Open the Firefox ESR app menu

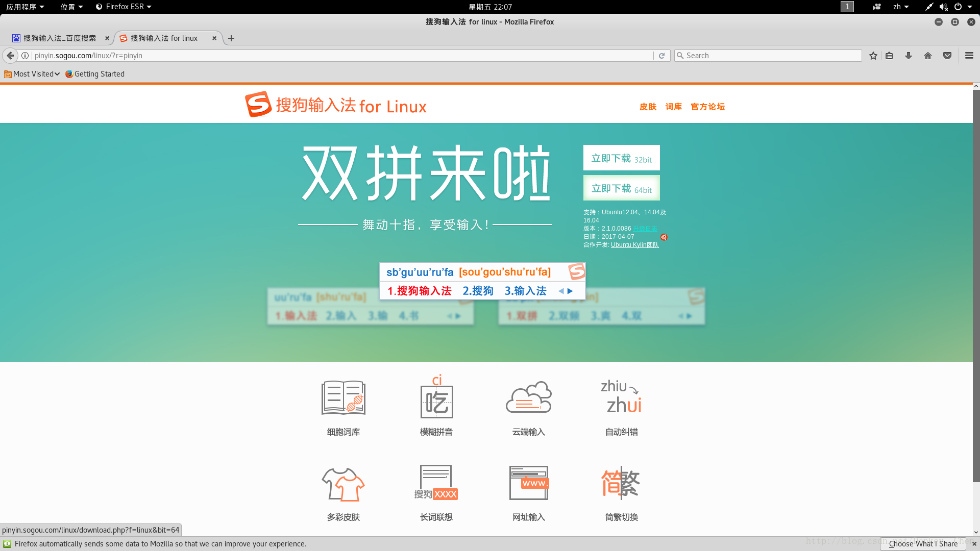click(x=124, y=7)
